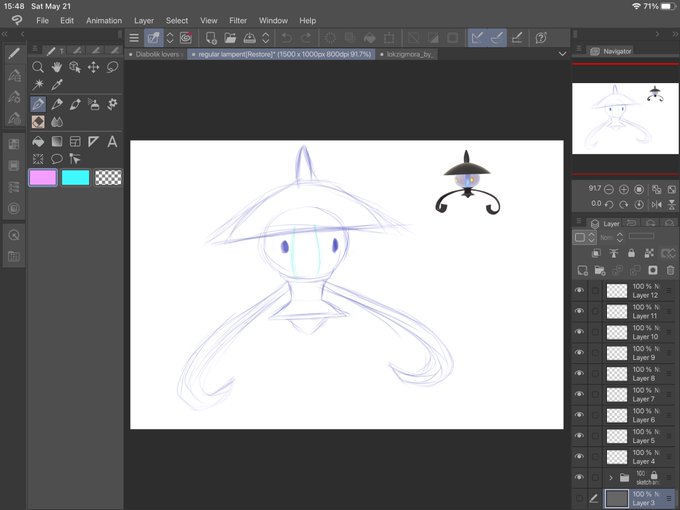Screen dimensions: 680x510
Task: Open the Layer panel menu icon
Action: pos(579,222)
